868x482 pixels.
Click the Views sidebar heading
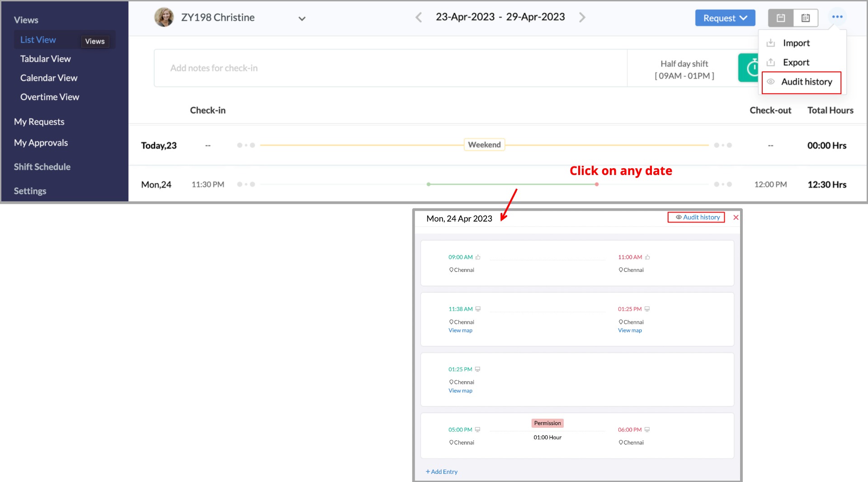[26, 20]
